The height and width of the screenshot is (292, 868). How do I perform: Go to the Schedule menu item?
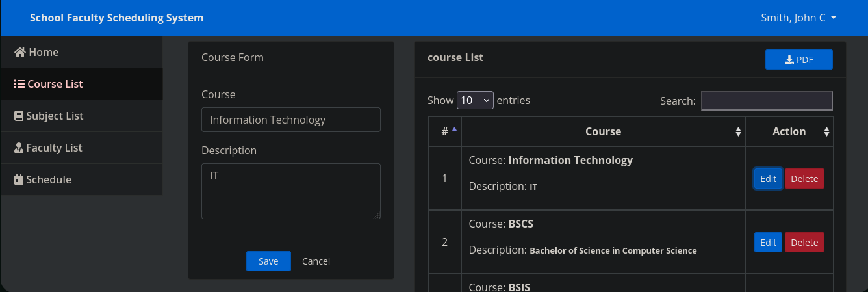pos(49,179)
